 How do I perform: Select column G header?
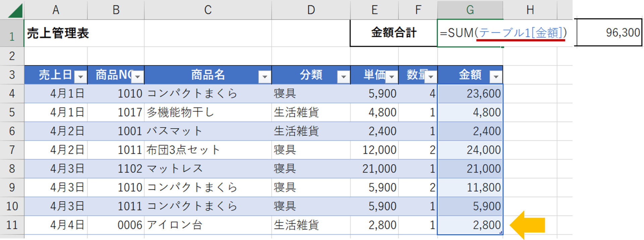click(470, 10)
